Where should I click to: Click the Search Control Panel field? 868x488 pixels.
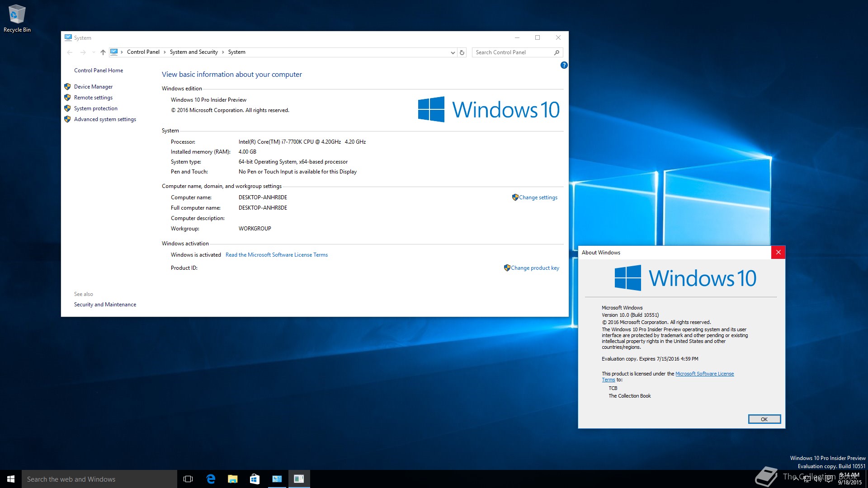pos(512,52)
